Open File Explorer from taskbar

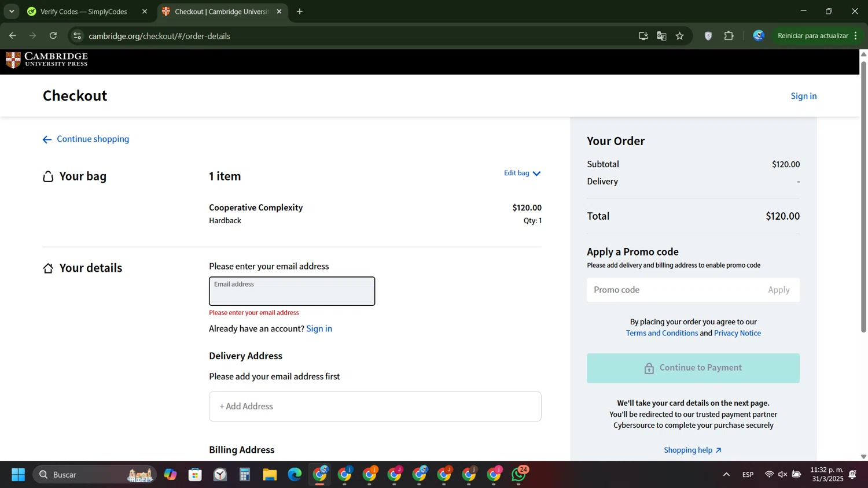pyautogui.click(x=270, y=475)
